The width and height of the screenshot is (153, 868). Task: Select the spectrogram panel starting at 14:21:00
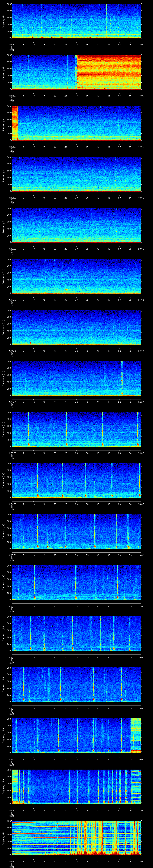(76, 327)
